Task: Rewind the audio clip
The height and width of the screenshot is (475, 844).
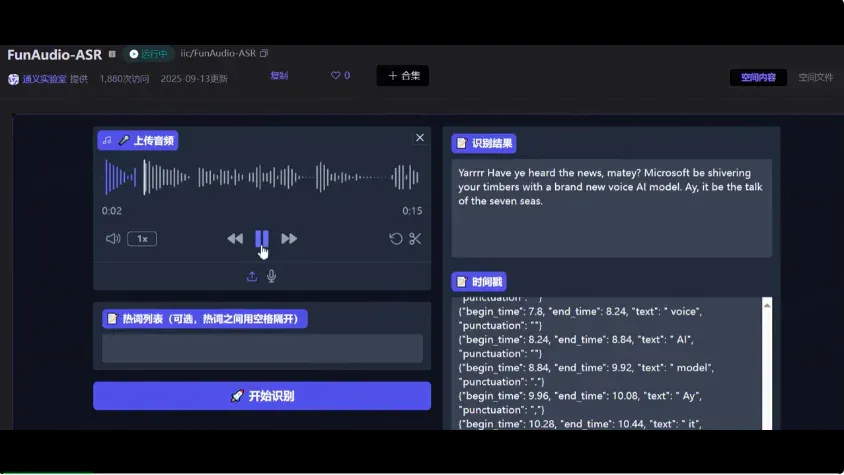Action: pos(235,239)
